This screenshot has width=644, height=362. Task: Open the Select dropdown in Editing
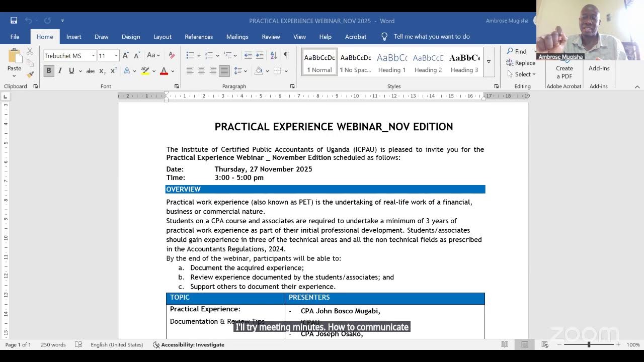(521, 74)
